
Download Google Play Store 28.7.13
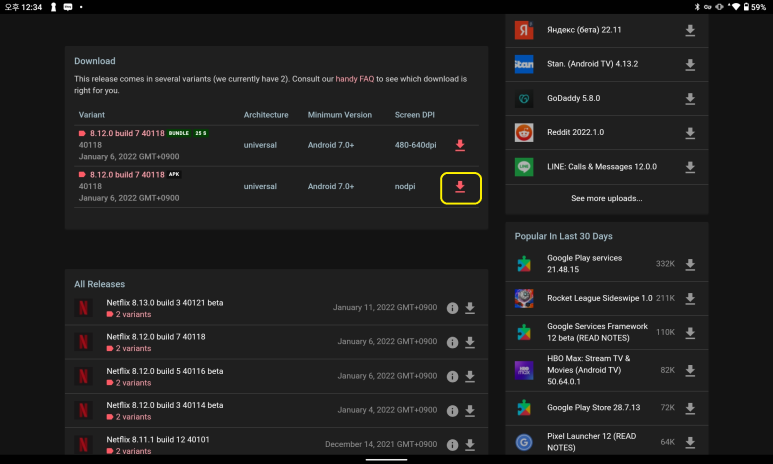coord(690,408)
